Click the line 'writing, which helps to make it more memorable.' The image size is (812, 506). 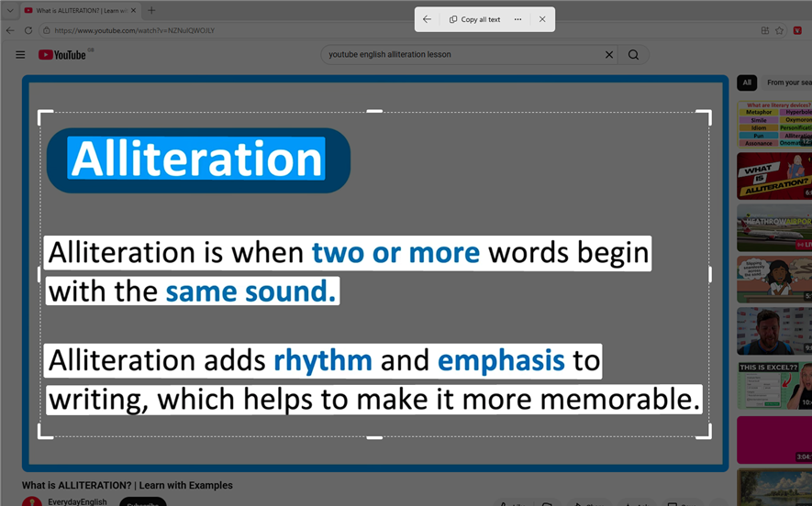coord(374,400)
